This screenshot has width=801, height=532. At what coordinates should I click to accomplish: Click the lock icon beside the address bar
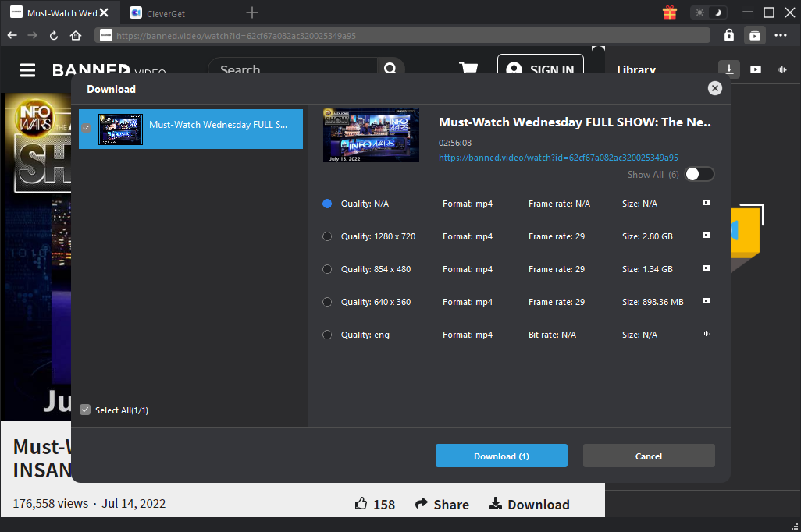coord(729,35)
